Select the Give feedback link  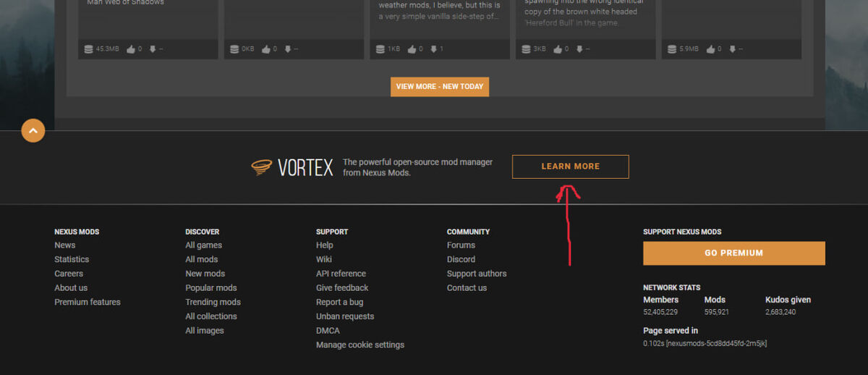(343, 288)
